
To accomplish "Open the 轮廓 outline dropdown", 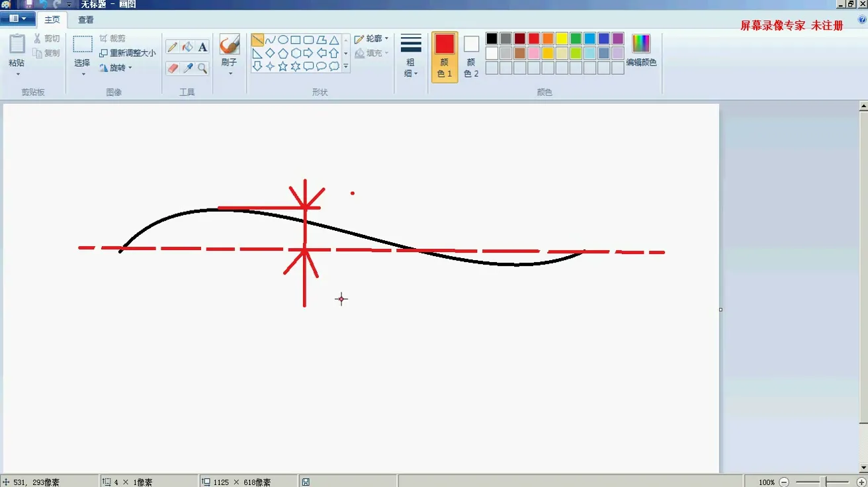I will (x=371, y=39).
